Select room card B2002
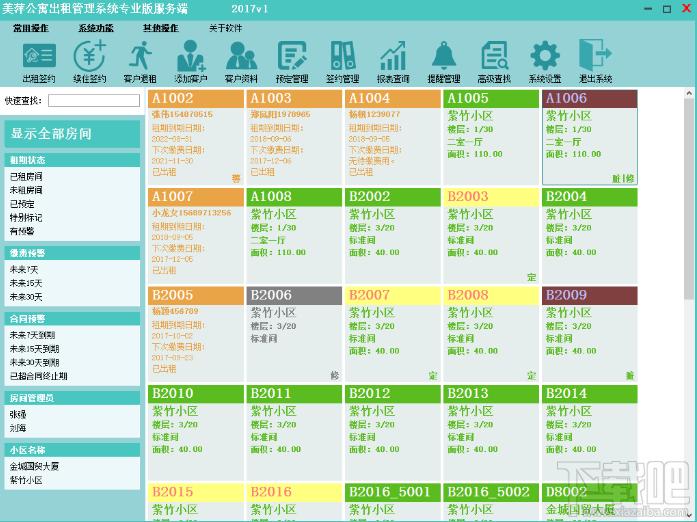 pos(393,236)
